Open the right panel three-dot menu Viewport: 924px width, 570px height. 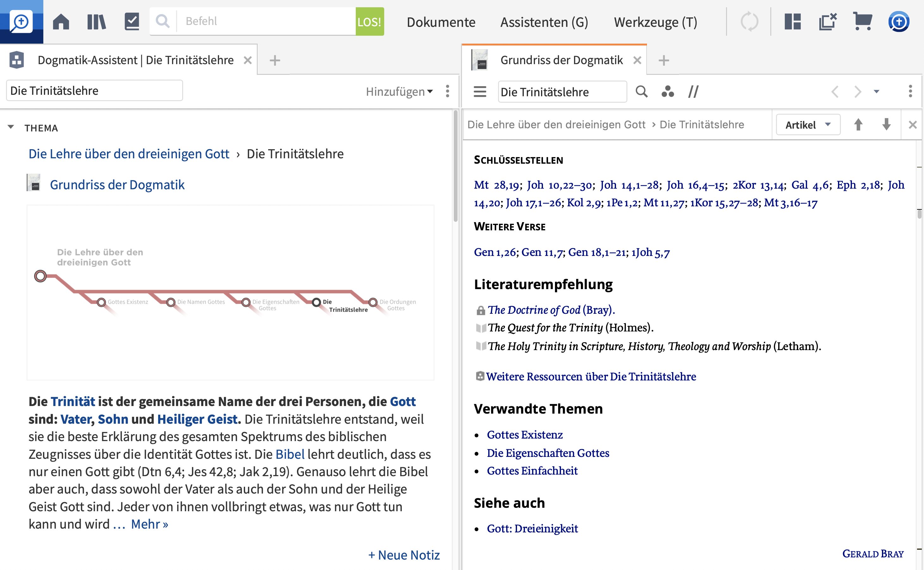pyautogui.click(x=910, y=91)
